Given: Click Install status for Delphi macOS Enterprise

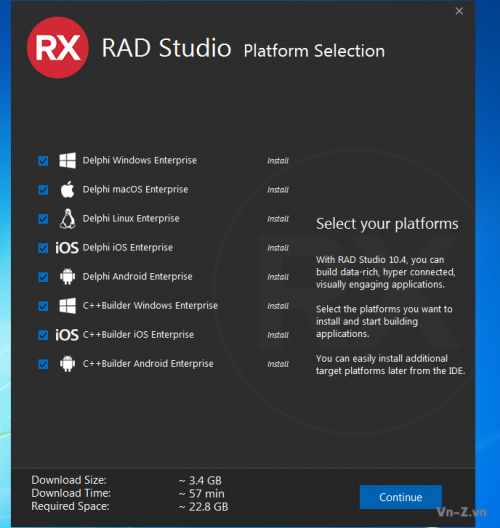Looking at the screenshot, I should 278,190.
